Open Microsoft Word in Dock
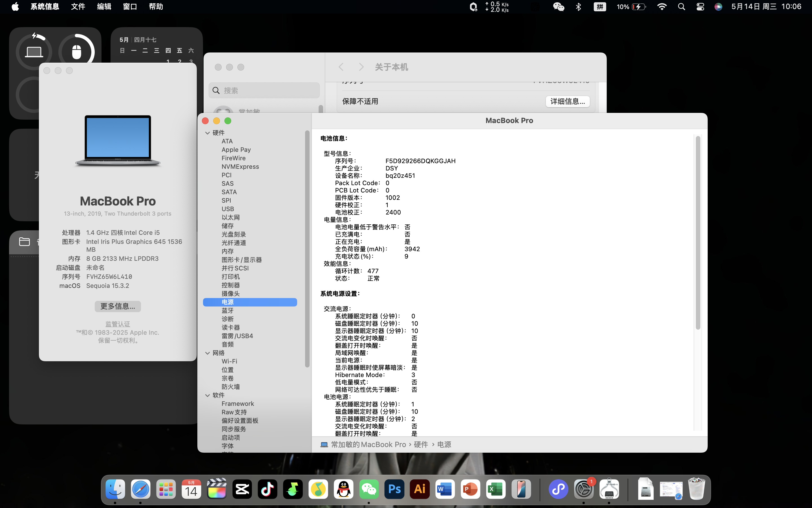 pos(445,489)
